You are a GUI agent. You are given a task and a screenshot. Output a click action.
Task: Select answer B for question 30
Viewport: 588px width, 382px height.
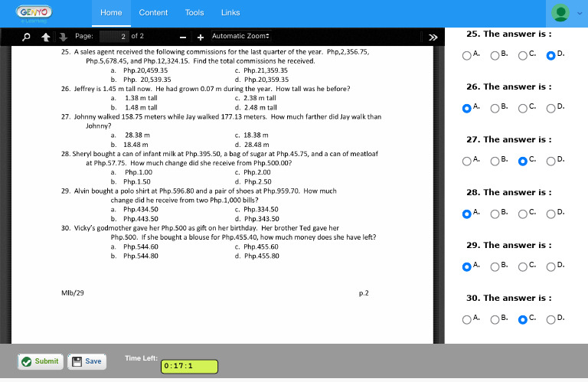tap(495, 320)
